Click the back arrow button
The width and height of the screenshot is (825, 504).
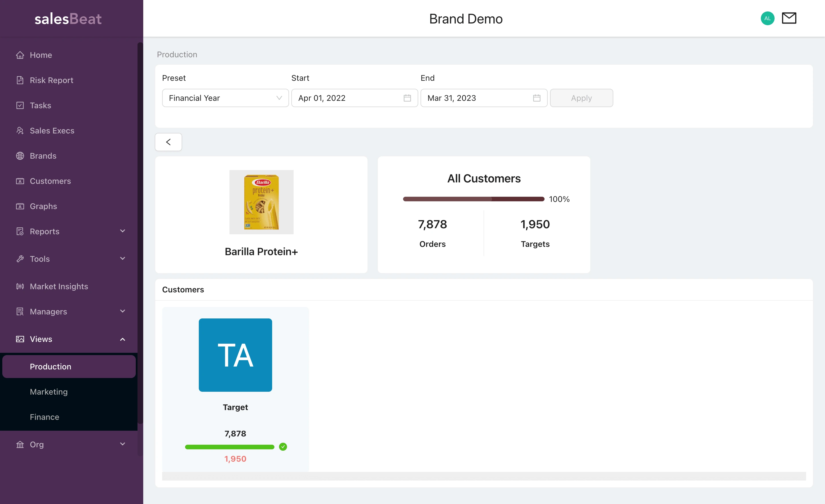point(168,142)
